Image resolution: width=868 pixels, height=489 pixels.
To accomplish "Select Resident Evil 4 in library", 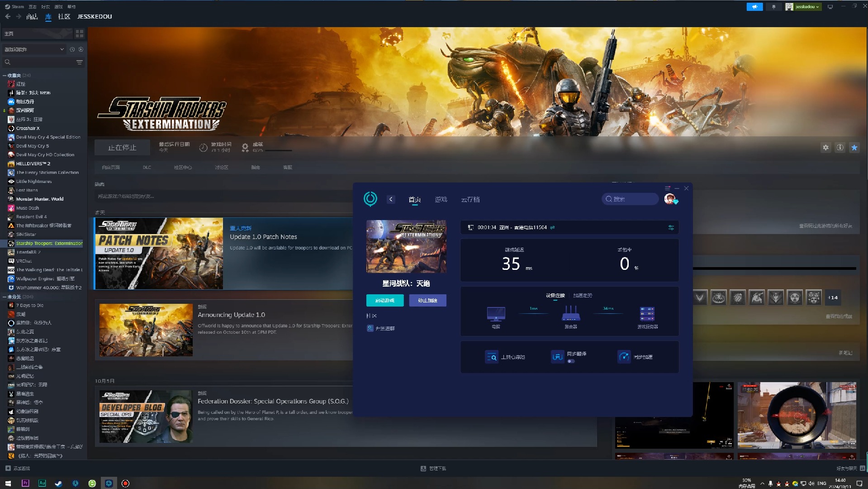I will [x=31, y=216].
